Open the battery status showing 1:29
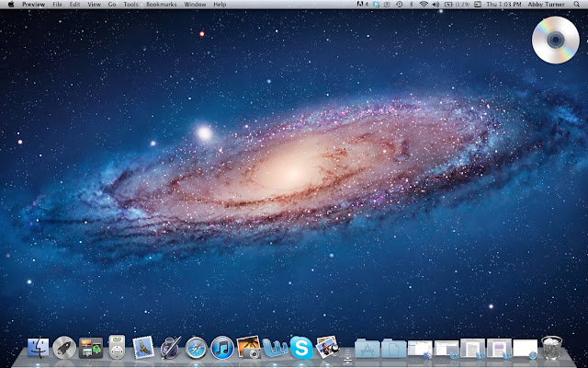This screenshot has width=588, height=368. tap(458, 5)
